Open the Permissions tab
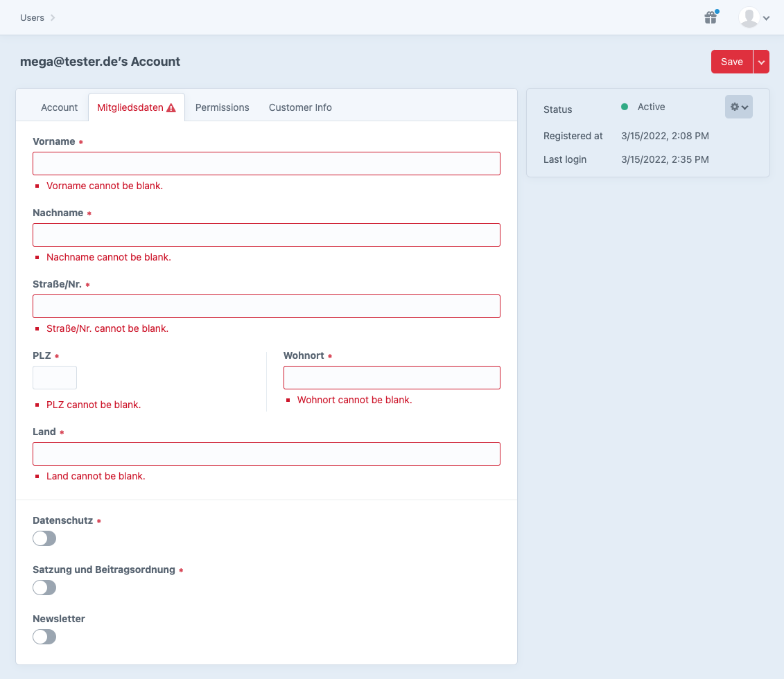784x679 pixels. tap(222, 107)
